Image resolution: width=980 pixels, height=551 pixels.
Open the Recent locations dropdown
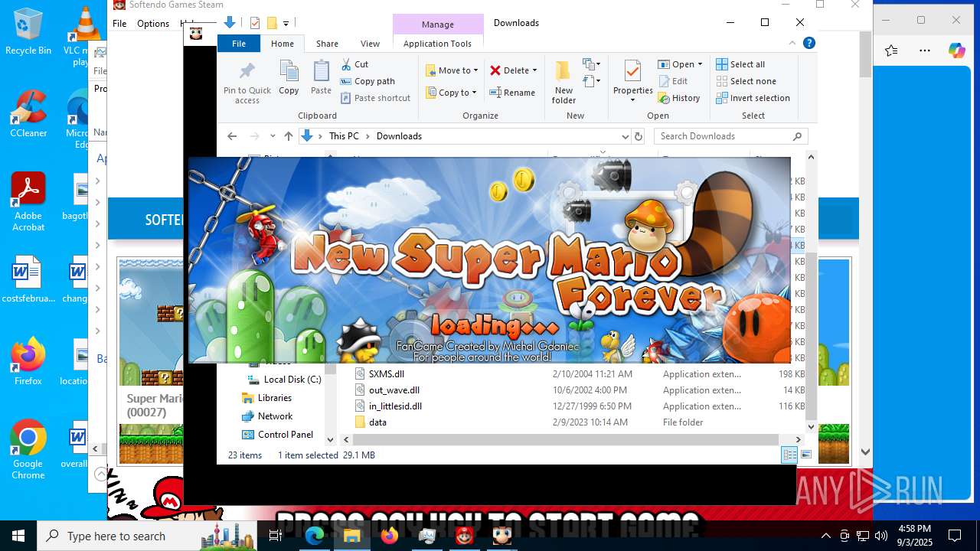coord(273,136)
